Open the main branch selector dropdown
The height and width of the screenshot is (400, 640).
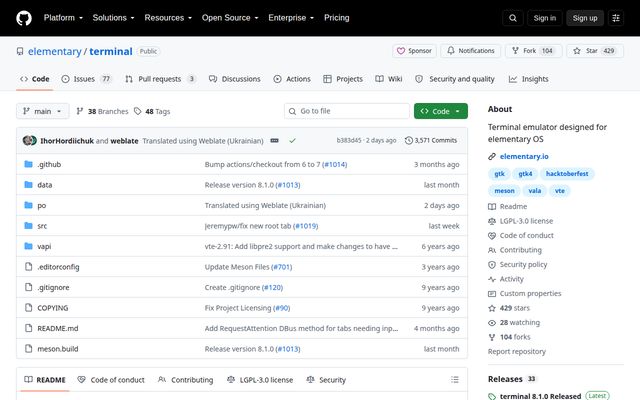(x=42, y=111)
